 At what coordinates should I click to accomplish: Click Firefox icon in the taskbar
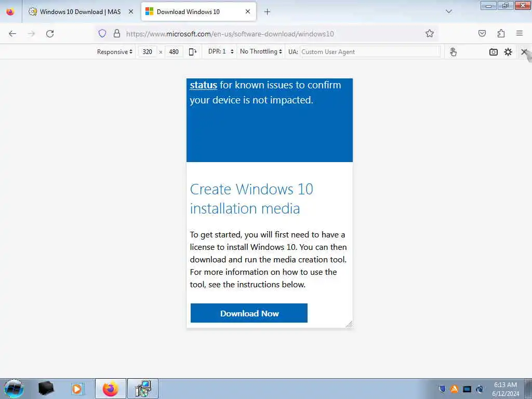[x=111, y=389]
